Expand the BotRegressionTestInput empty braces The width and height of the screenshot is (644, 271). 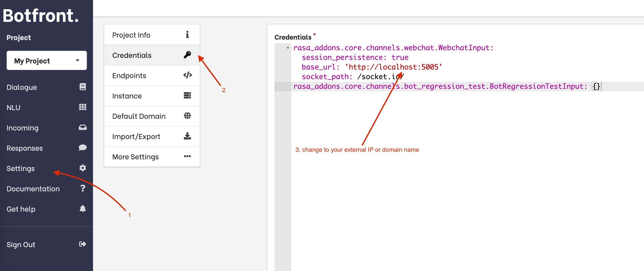[596, 86]
